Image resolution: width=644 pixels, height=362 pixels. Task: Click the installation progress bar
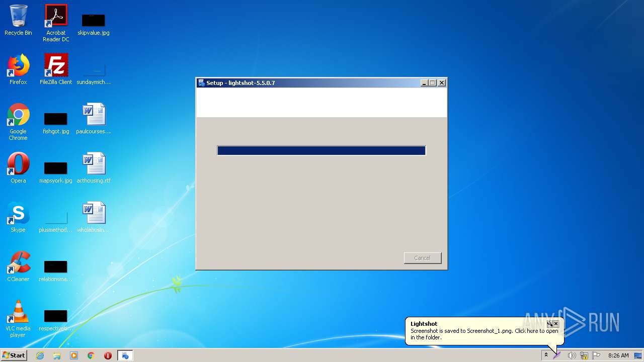[321, 150]
